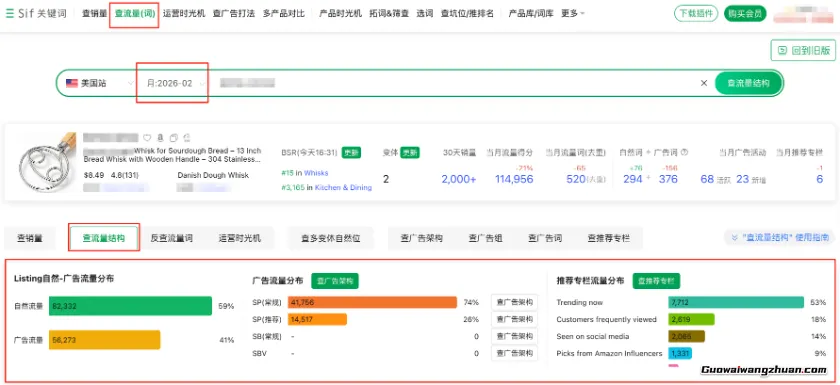Open 产品库/词库 in top navigation
The height and width of the screenshot is (385, 840).
(531, 14)
